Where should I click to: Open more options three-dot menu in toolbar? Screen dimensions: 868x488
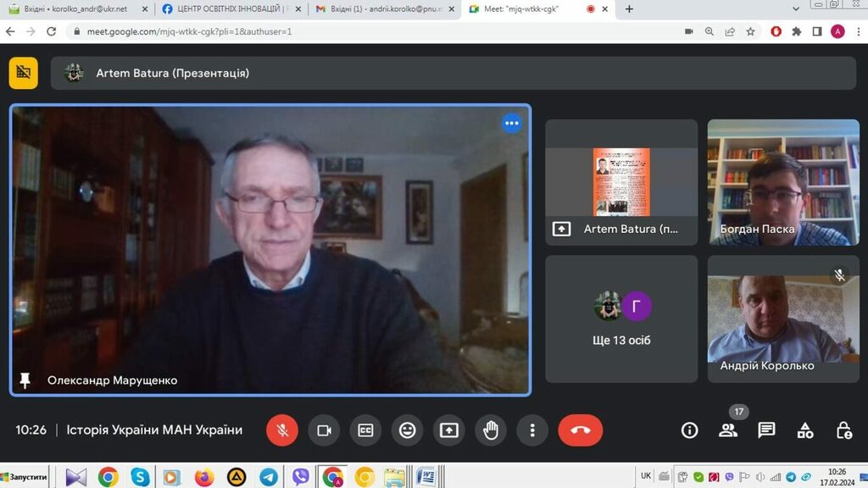(x=531, y=430)
